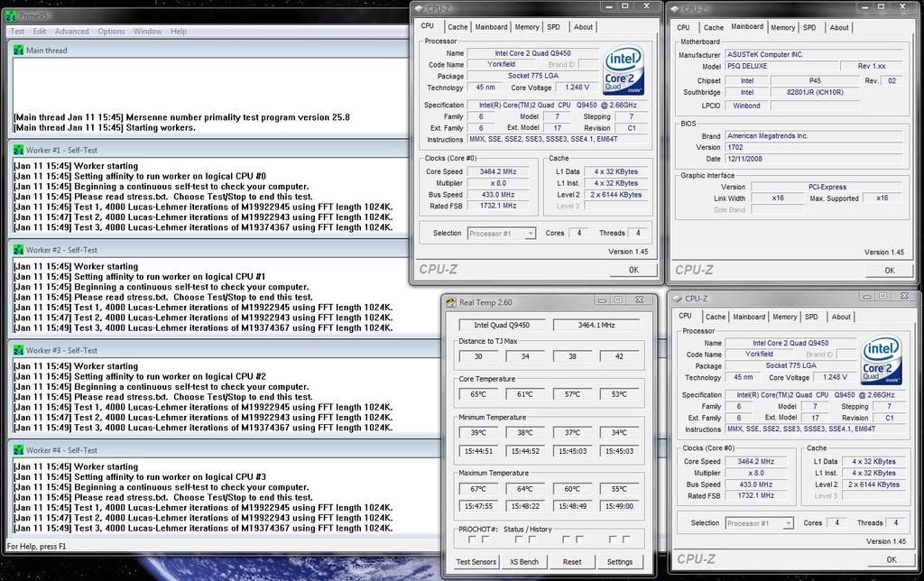
Task: Click the 67°C maximum temperature value
Action: [x=478, y=489]
